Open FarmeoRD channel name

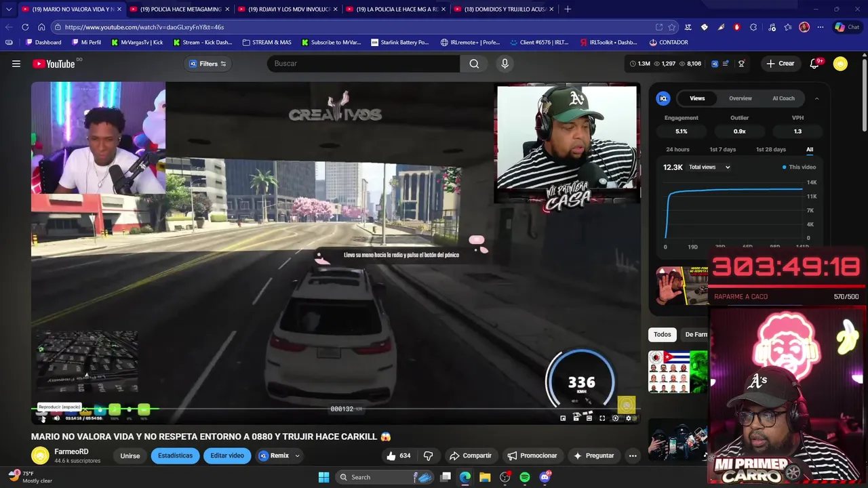pos(71,451)
